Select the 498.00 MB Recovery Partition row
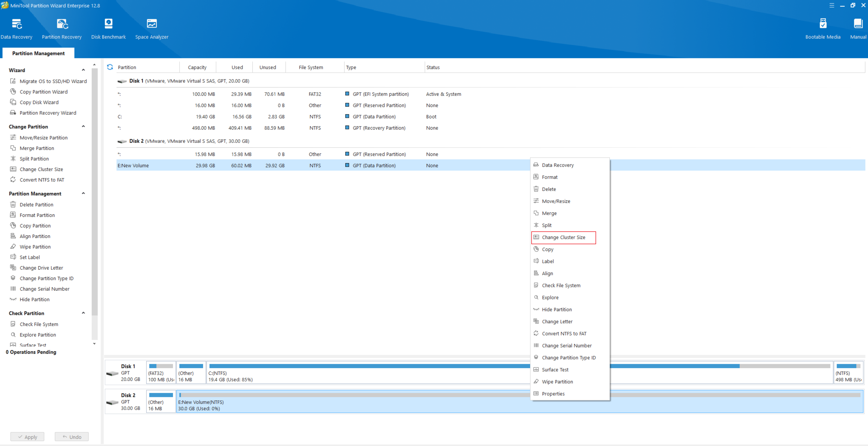The height and width of the screenshot is (446, 868). 491,128
